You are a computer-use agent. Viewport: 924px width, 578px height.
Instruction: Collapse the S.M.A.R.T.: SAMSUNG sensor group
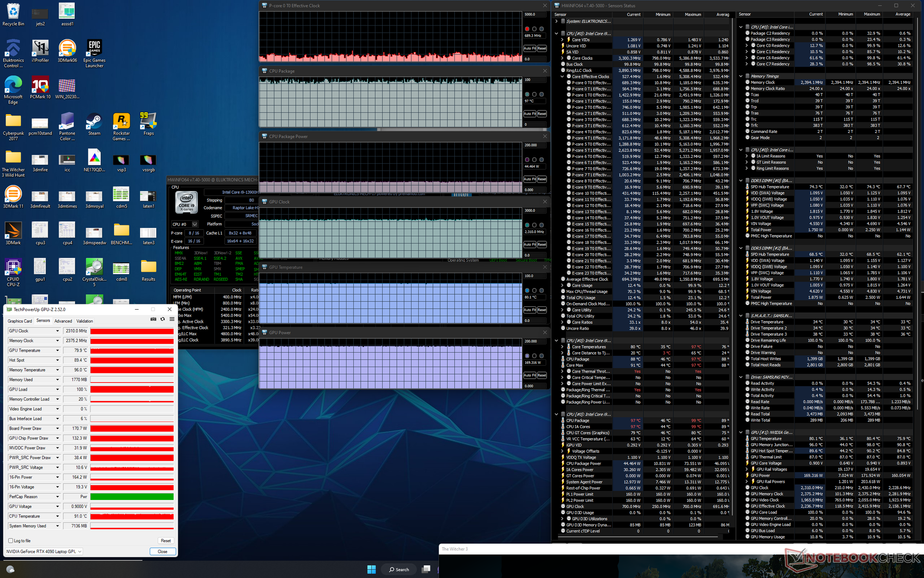tap(741, 316)
